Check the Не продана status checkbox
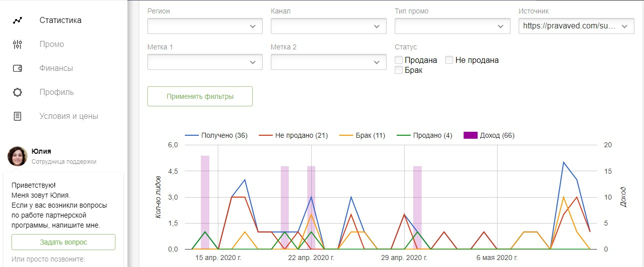 tap(449, 60)
